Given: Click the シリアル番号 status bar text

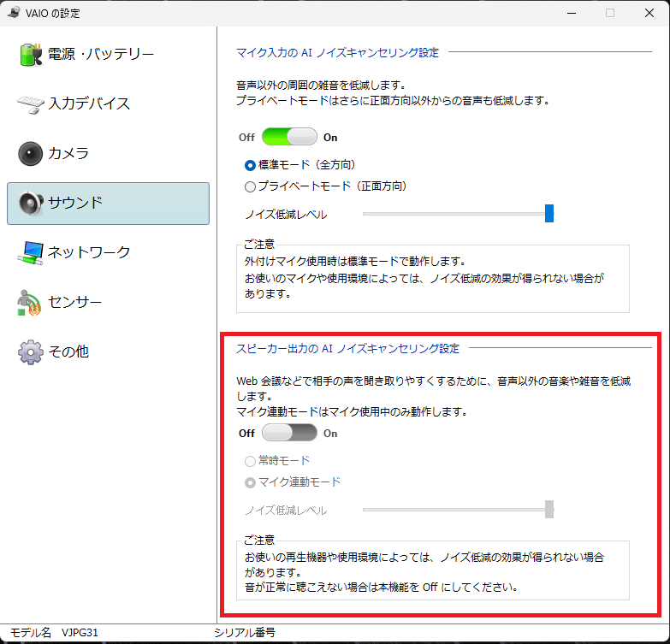Looking at the screenshot, I should click(245, 633).
